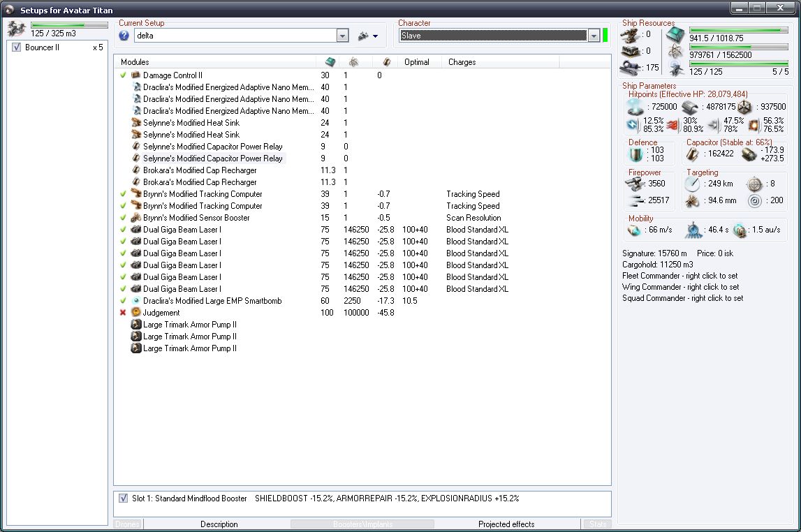Click the Fleet Commander set line
This screenshot has width=801, height=532.
(679, 276)
